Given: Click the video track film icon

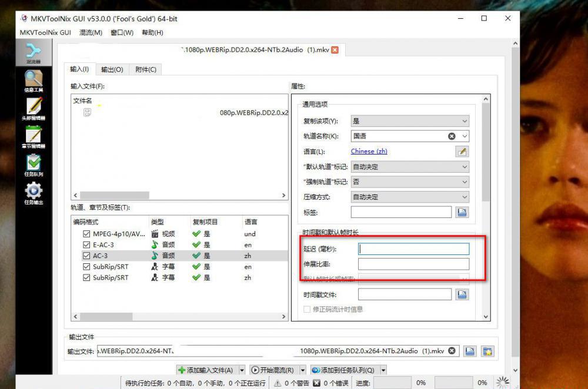Looking at the screenshot, I should click(155, 234).
